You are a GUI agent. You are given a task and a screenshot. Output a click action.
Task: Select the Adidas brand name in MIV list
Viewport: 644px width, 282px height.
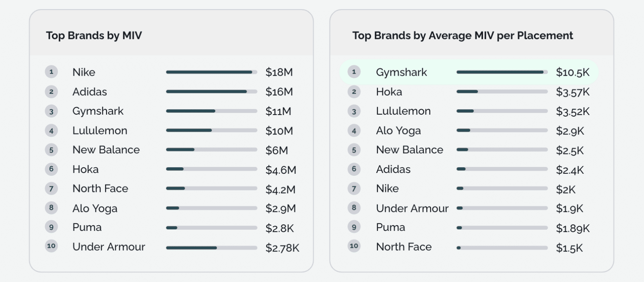click(90, 92)
